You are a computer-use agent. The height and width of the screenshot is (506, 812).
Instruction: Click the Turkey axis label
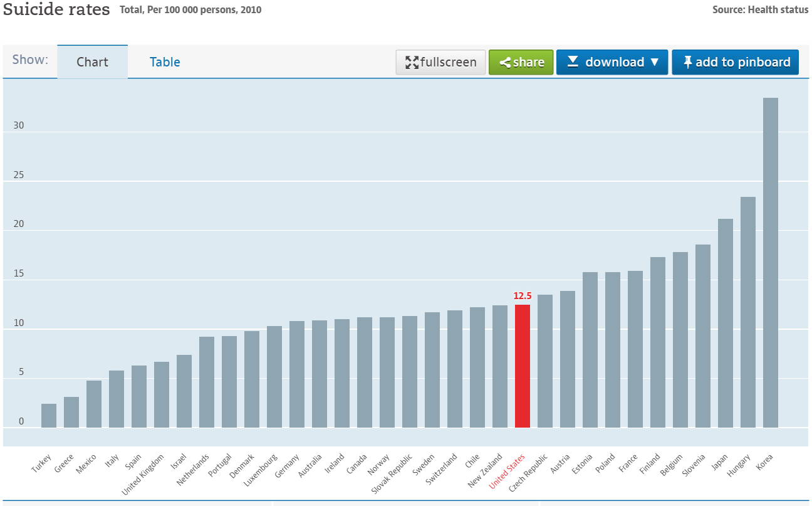41,463
